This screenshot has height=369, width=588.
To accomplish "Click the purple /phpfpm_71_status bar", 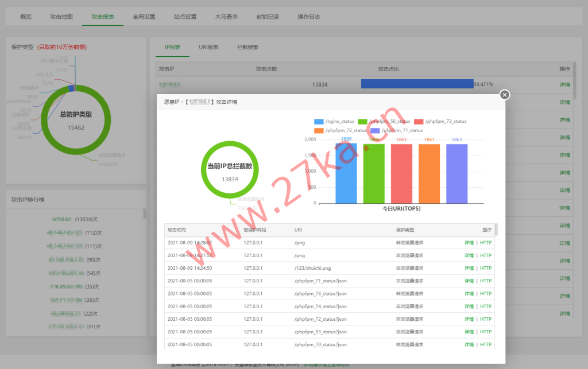I will [x=457, y=174].
